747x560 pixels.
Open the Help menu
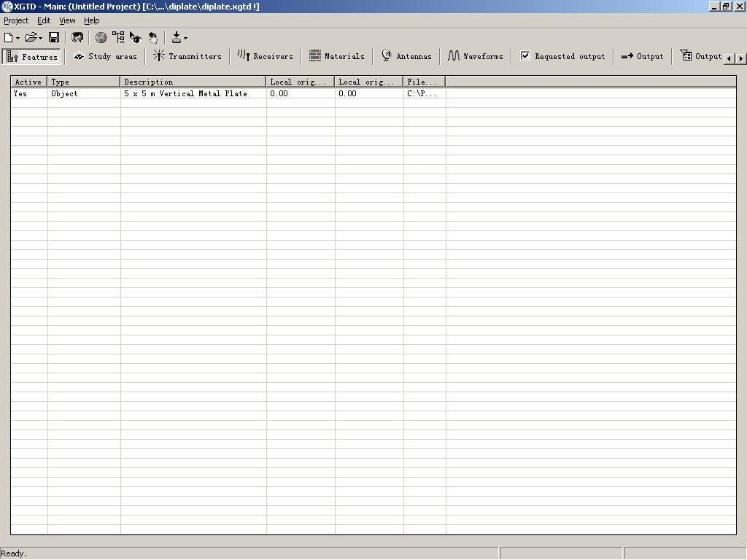(x=91, y=20)
